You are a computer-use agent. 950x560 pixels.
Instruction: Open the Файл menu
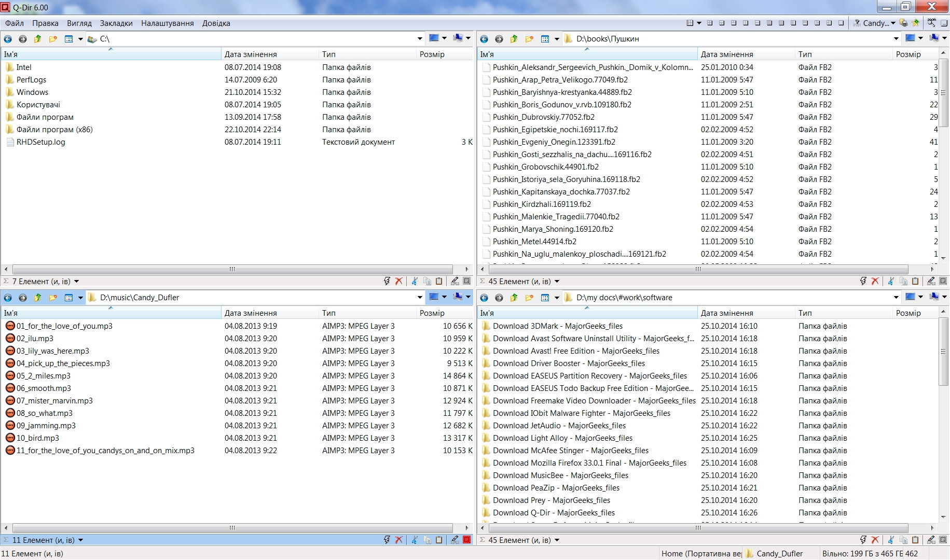click(15, 23)
